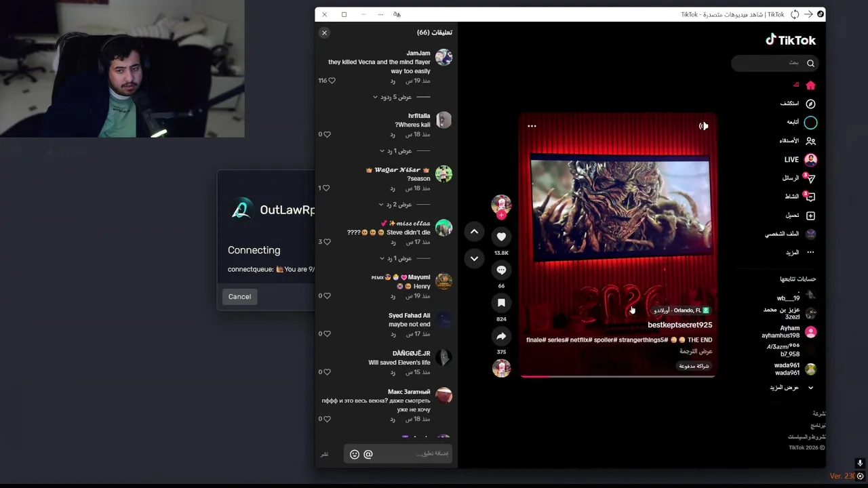Like WaQar NiSar's comment
Image resolution: width=868 pixels, height=488 pixels.
[x=327, y=188]
